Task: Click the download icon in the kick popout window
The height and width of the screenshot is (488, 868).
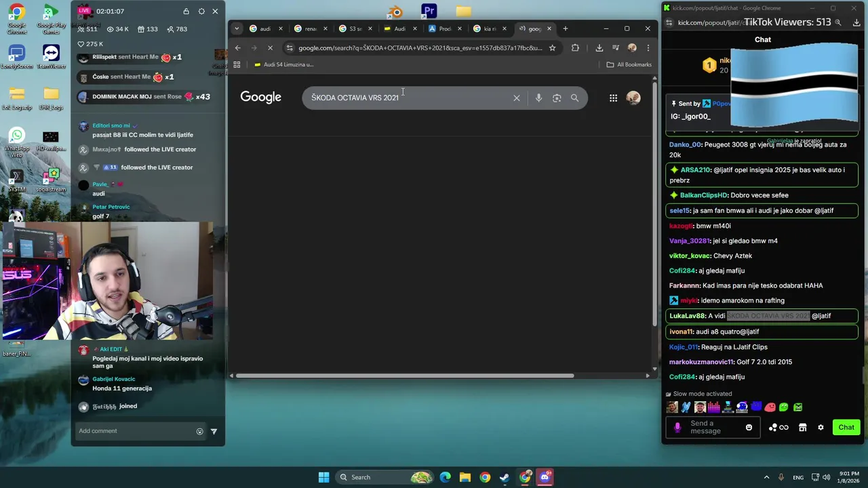Action: click(x=856, y=22)
